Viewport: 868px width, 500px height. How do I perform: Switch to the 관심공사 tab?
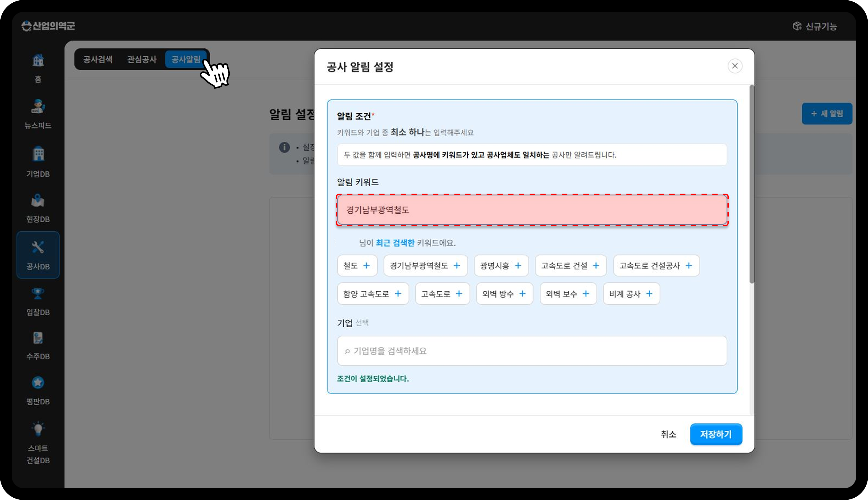(142, 59)
